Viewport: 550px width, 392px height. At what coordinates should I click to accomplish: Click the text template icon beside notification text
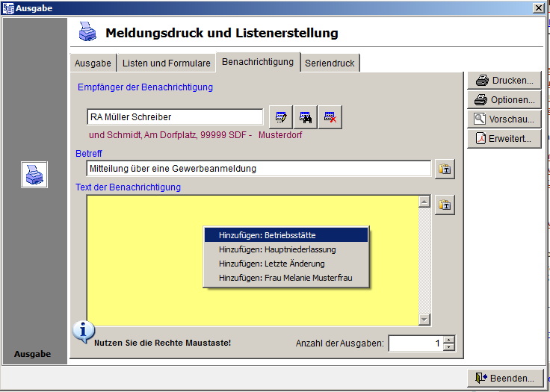(445, 205)
